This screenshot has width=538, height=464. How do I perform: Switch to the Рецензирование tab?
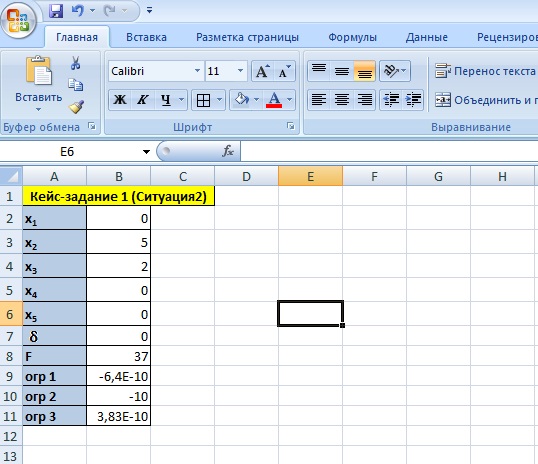point(507,37)
